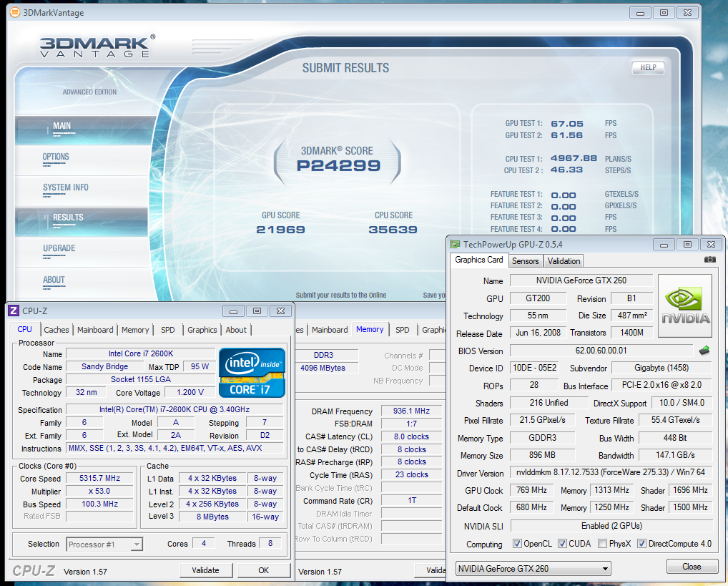
Task: Click the GPU-Z screenshot camera icon
Action: [x=709, y=259]
